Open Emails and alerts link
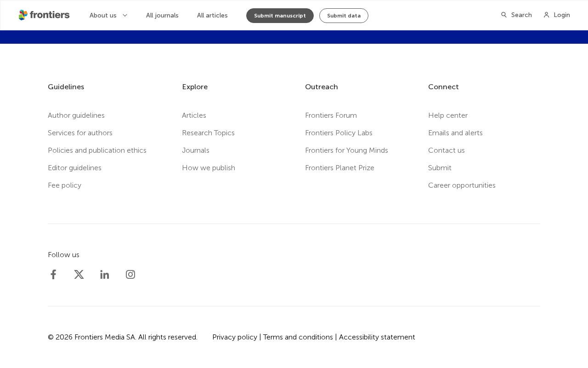 (x=455, y=133)
